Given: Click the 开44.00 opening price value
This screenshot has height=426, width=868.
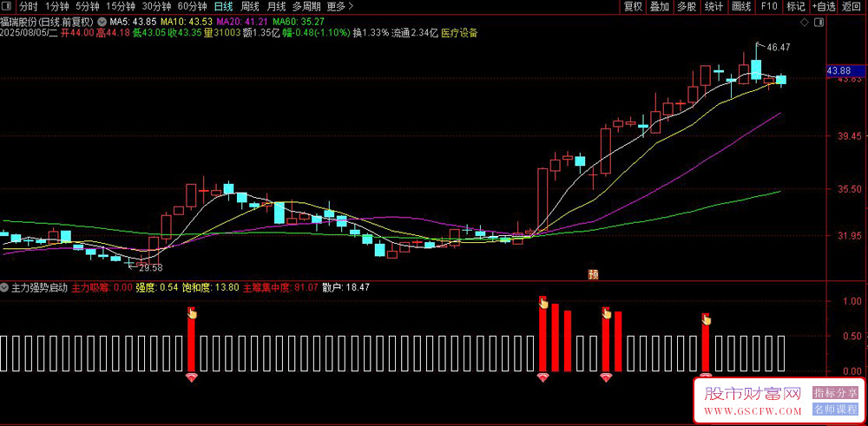Looking at the screenshot, I should point(77,33).
